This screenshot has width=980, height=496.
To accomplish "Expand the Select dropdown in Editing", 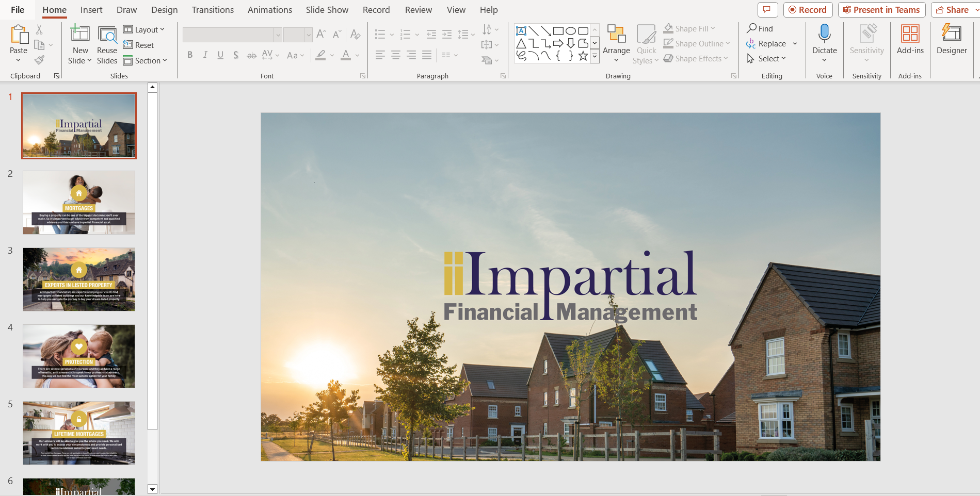I will pyautogui.click(x=767, y=59).
